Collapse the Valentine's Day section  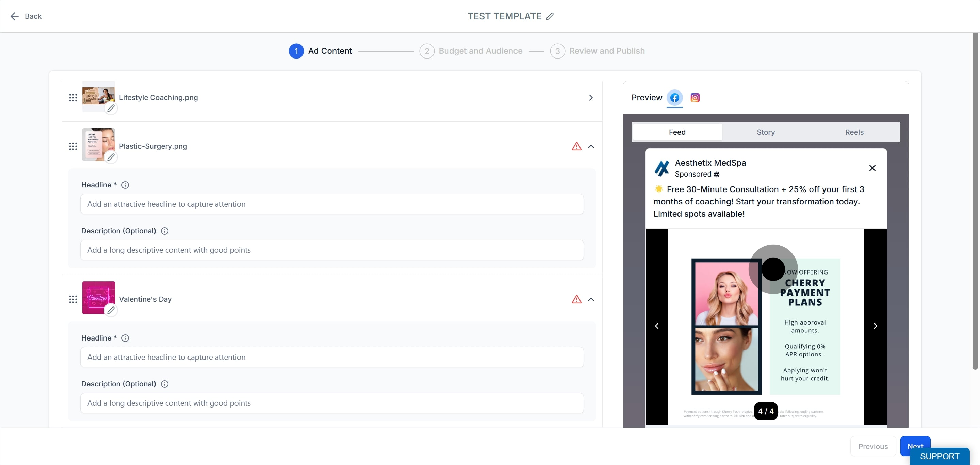click(591, 299)
